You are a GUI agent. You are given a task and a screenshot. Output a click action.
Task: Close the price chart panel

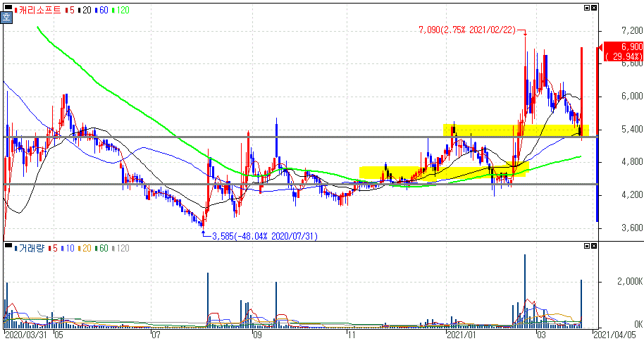click(594, 8)
